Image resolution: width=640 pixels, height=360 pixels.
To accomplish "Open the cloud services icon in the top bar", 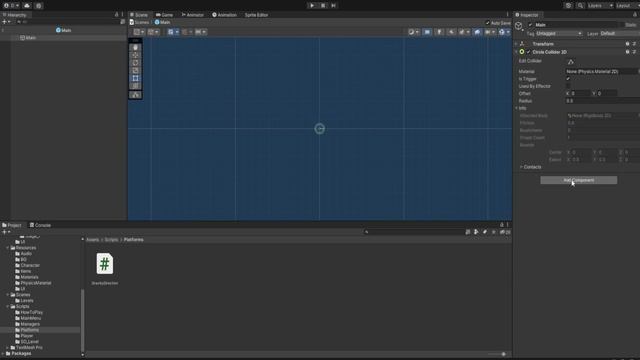I will click(27, 6).
